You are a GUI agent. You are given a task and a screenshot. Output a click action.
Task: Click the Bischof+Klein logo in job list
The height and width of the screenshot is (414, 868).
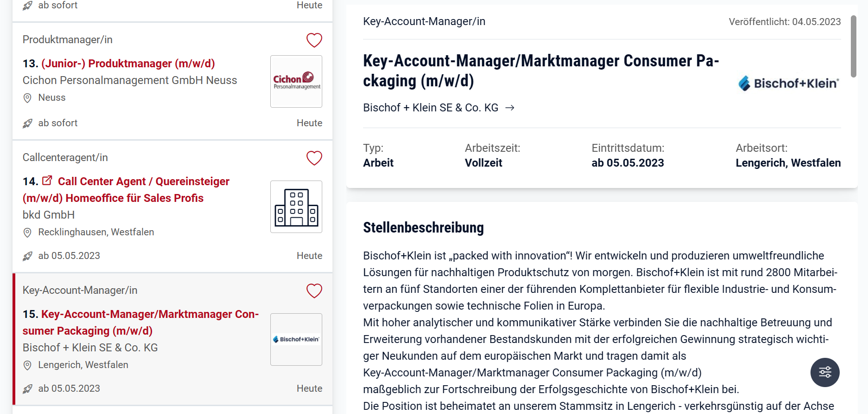296,340
